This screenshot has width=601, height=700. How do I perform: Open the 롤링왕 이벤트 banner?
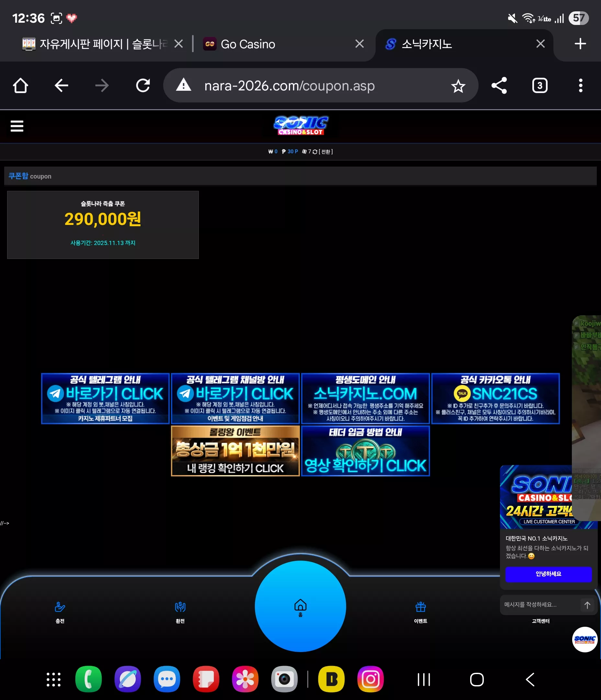235,451
